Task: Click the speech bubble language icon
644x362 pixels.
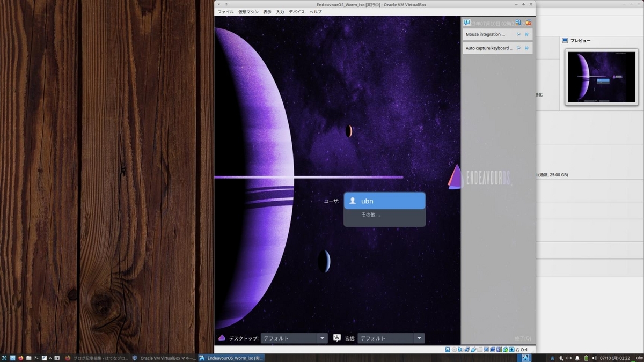Action: point(337,338)
